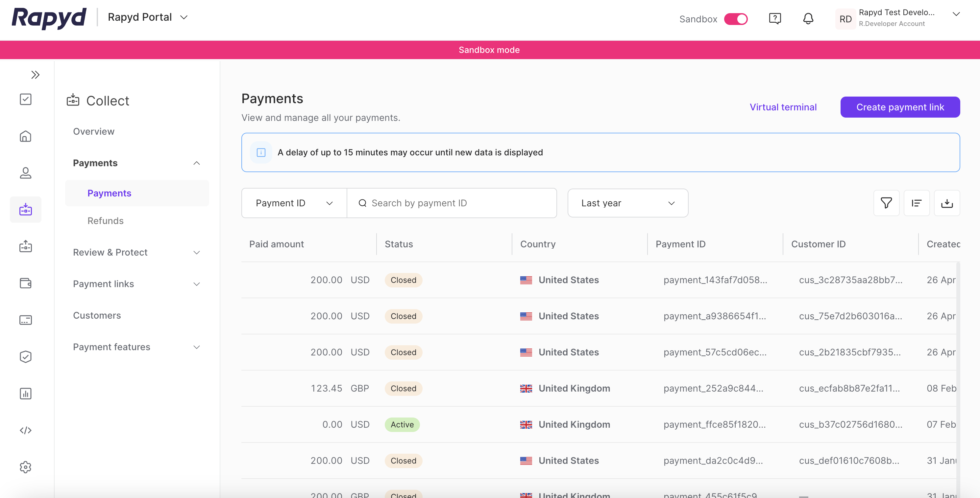Click the filter funnel icon
The width and height of the screenshot is (980, 498).
point(886,203)
